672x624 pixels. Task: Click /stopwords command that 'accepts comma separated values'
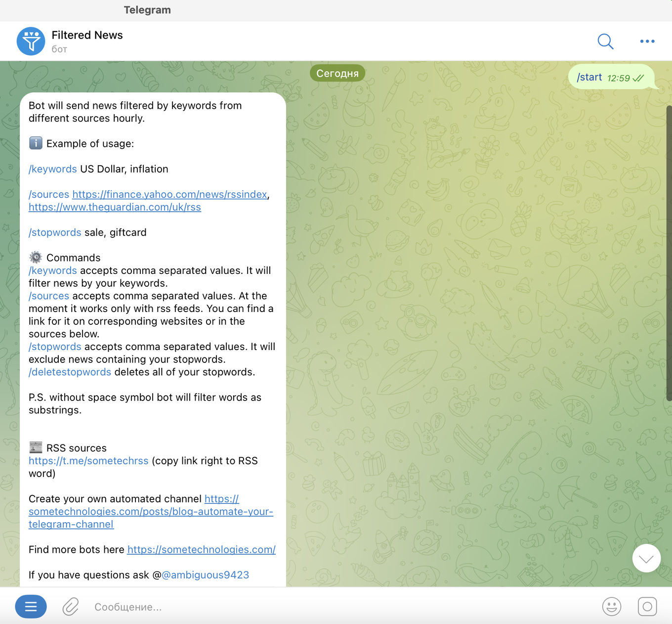tap(55, 347)
